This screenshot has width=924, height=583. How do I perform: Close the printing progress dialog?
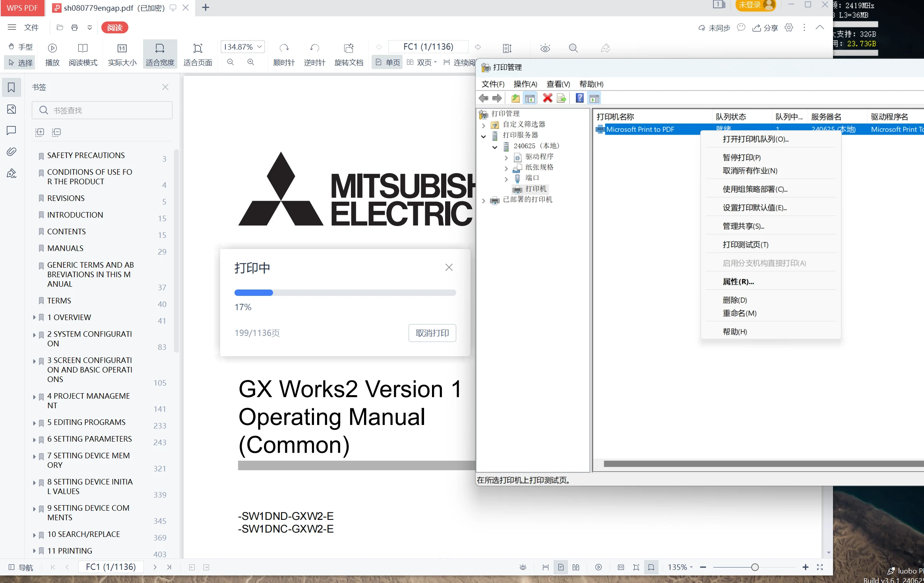(449, 267)
